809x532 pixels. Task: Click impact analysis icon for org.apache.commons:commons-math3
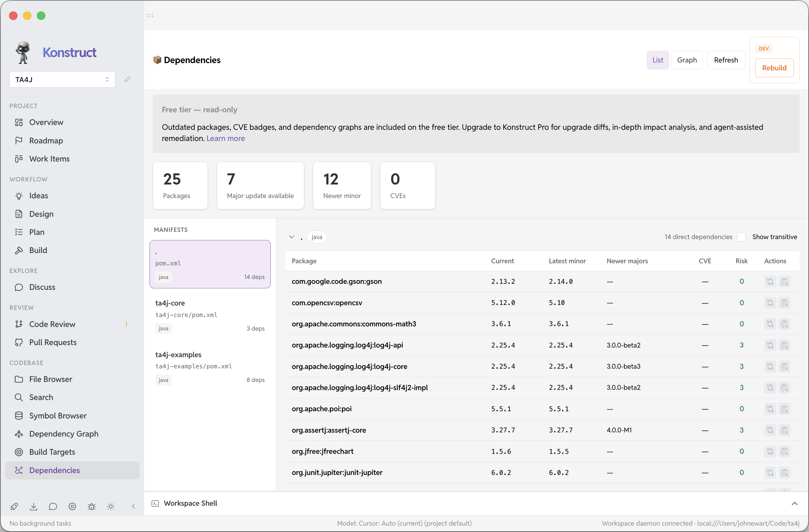click(785, 324)
